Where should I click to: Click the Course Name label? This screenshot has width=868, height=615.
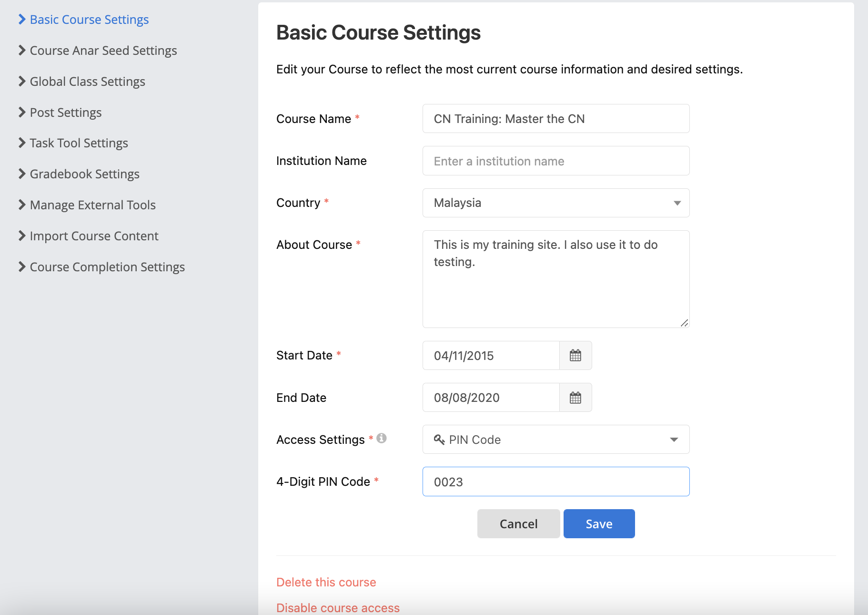pyautogui.click(x=314, y=119)
